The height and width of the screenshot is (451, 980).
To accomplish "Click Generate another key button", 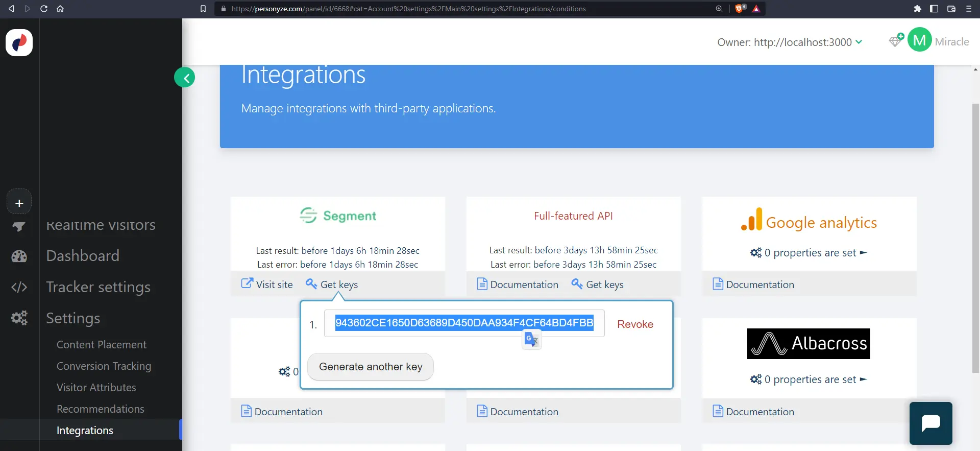I will (x=371, y=367).
